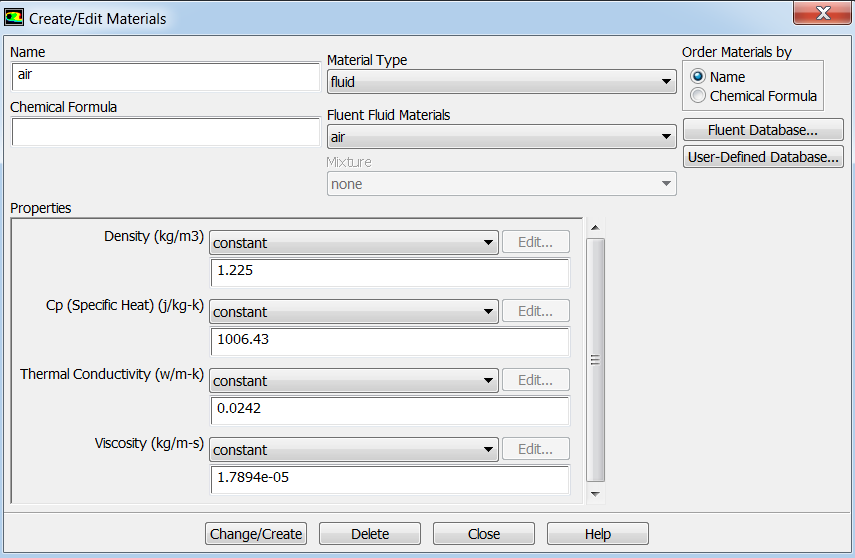Click the Edit... button beside Thermal Conductivity
The image size is (855, 558).
click(535, 380)
